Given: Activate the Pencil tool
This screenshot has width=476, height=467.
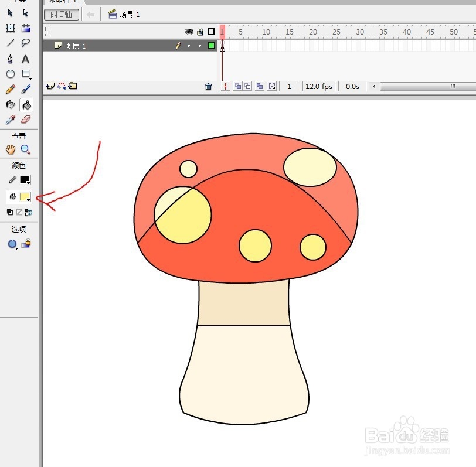Looking at the screenshot, I should (x=11, y=89).
